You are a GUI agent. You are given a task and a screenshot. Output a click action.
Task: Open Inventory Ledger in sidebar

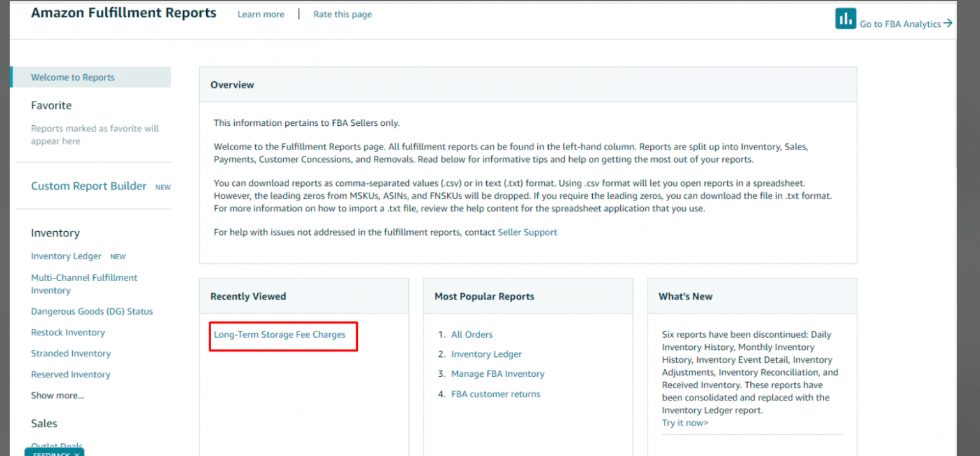coord(66,256)
